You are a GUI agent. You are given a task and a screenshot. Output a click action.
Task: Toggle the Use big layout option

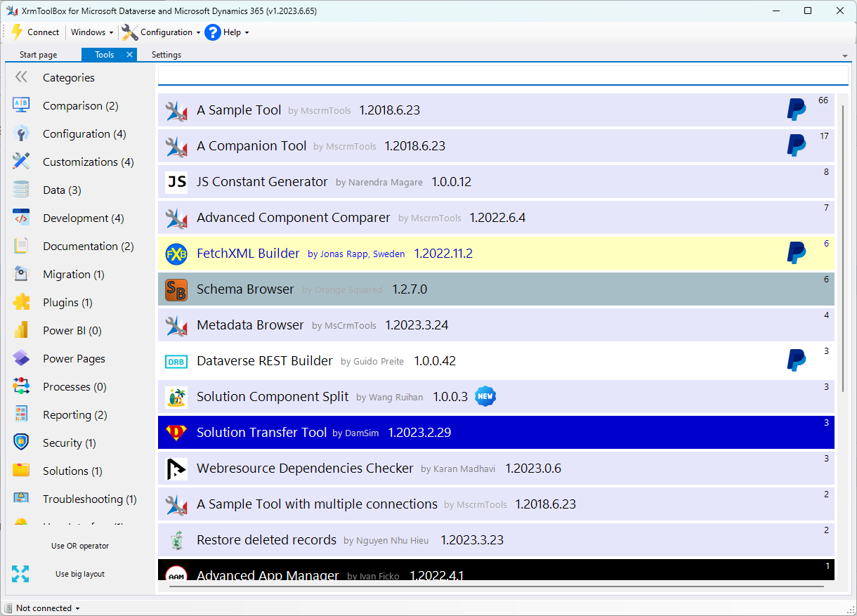tap(79, 574)
